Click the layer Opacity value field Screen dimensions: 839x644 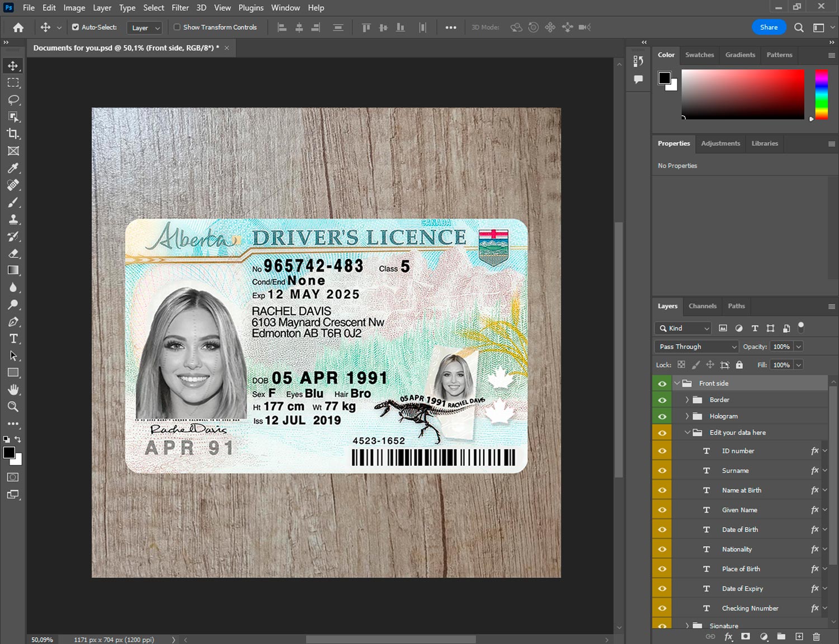(x=781, y=347)
